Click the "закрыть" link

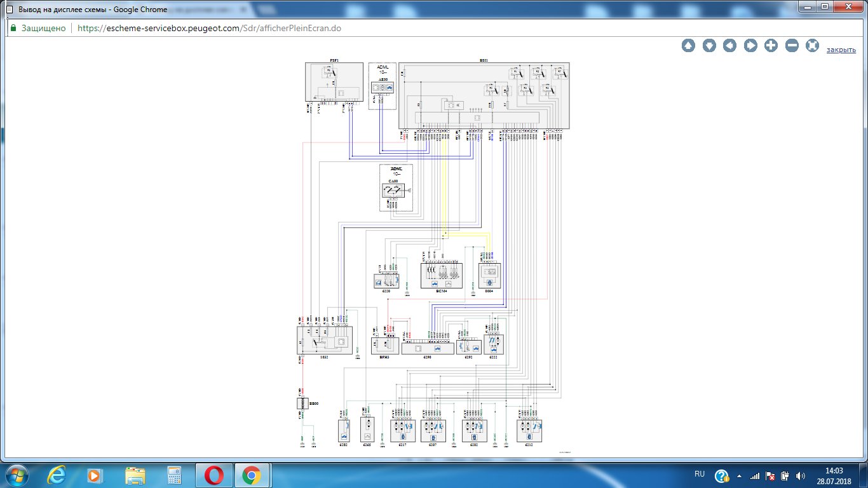click(x=841, y=50)
